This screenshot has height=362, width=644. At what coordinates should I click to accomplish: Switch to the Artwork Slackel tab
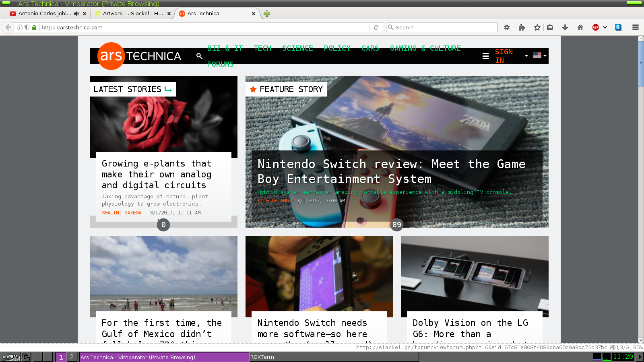[x=133, y=13]
